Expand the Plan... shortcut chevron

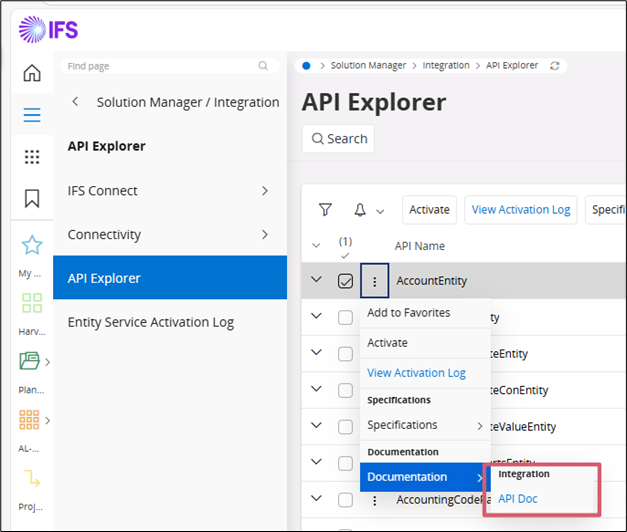point(48,362)
